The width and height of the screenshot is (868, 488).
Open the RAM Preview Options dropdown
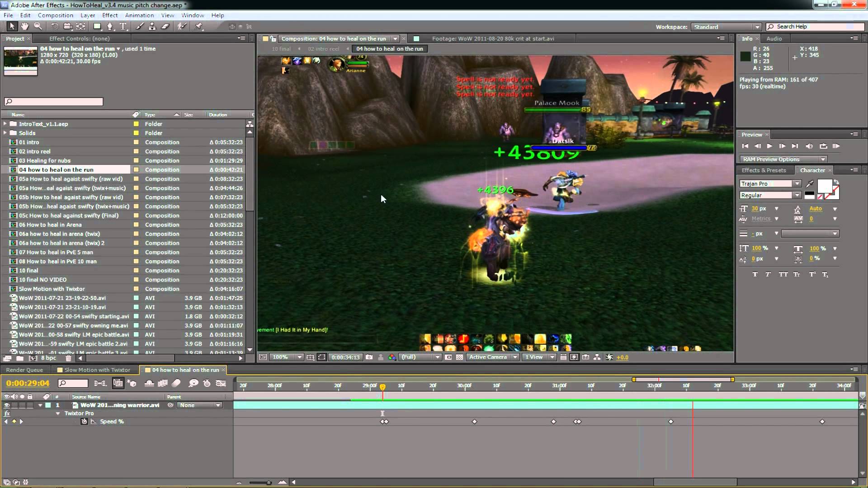(784, 159)
